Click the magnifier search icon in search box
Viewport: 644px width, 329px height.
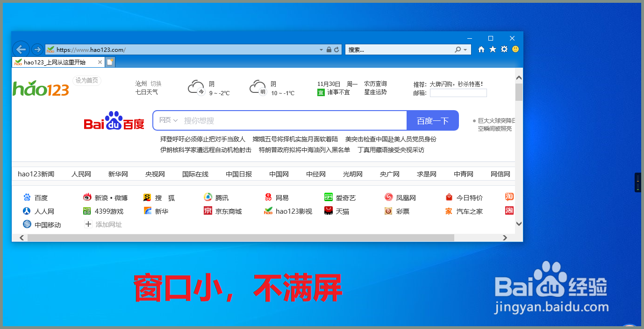pyautogui.click(x=458, y=49)
